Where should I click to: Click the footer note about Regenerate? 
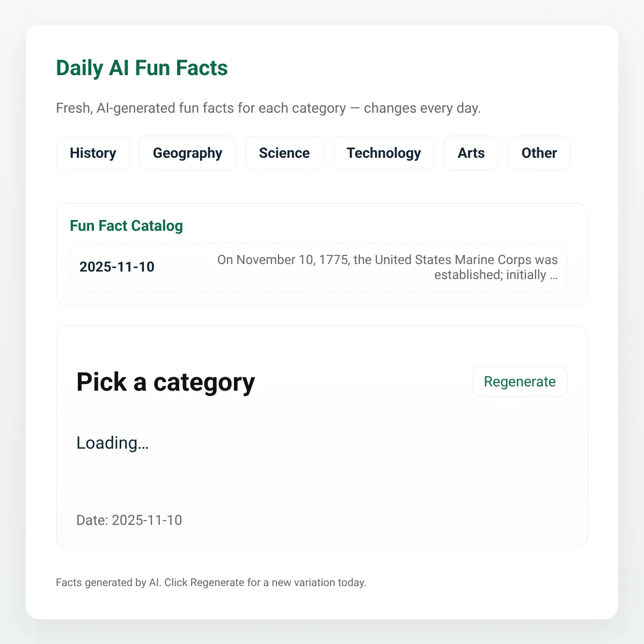click(x=211, y=582)
